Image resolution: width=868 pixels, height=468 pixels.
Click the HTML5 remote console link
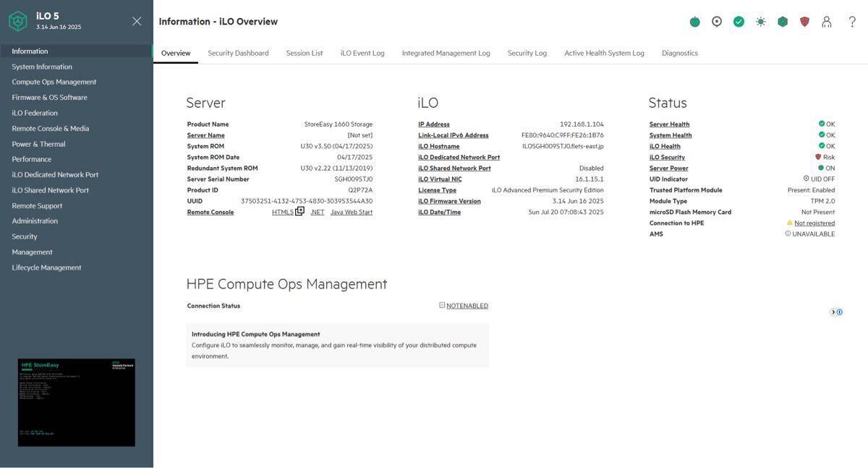(x=283, y=212)
